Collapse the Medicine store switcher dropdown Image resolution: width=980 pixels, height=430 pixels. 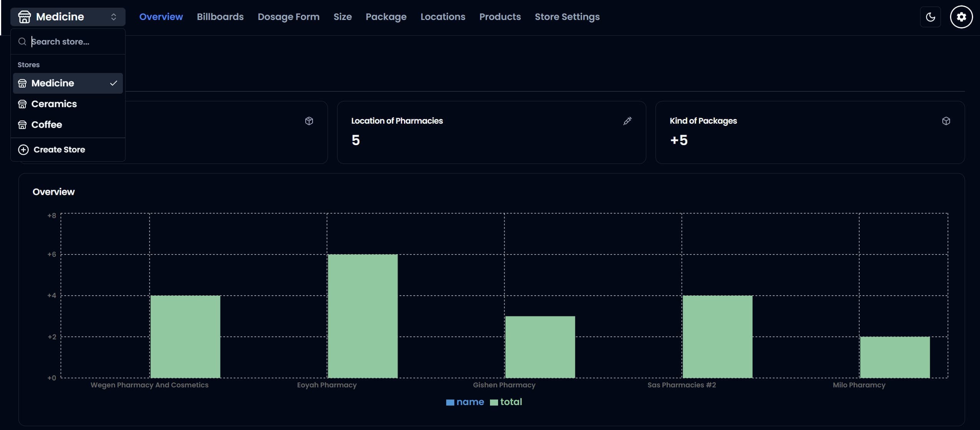(x=68, y=17)
